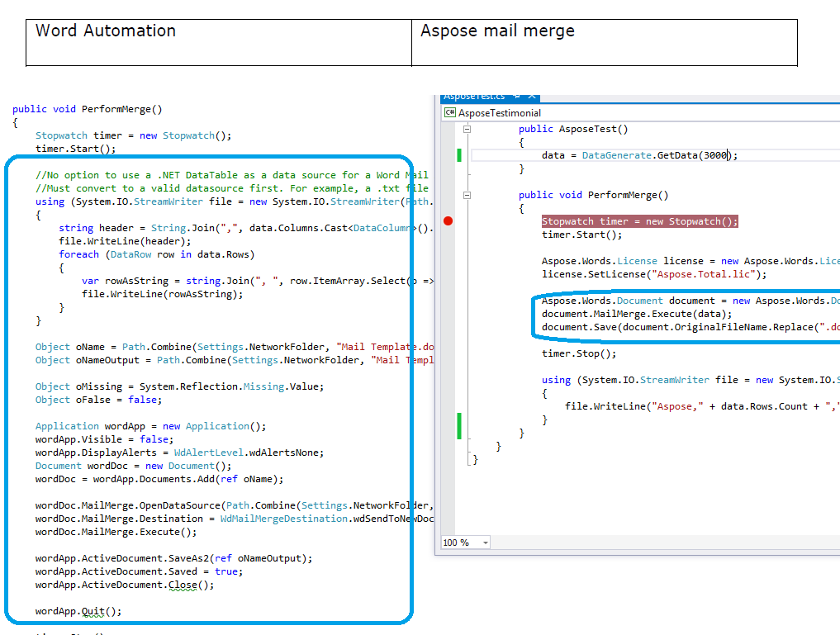Click wordDoc.MailMerge.Destination assignment line
This screenshot has height=635, width=840.
(235, 519)
